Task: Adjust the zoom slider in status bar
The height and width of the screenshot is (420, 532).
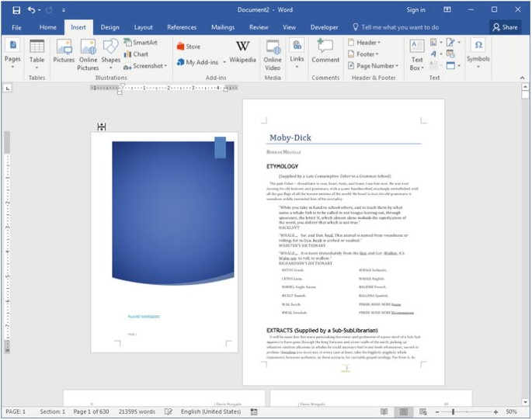Action: (x=453, y=411)
